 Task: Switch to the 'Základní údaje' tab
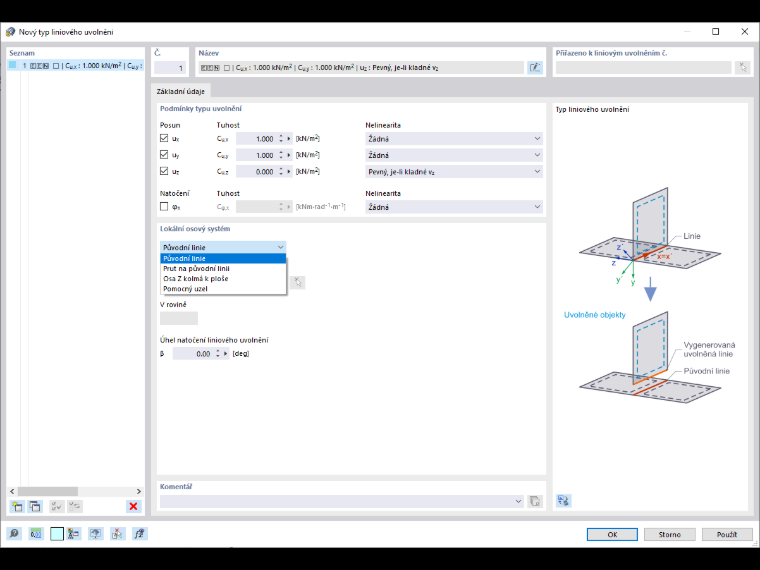click(181, 91)
